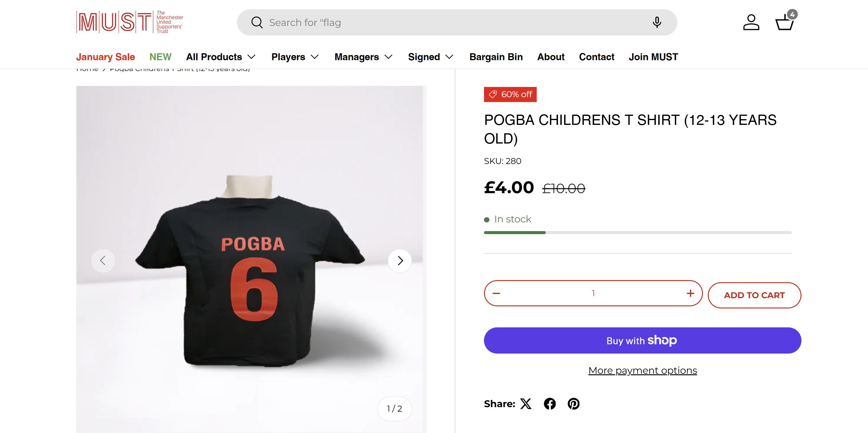Viewport: 868px width, 433px height.
Task: Increase quantity with plus button
Action: [x=690, y=293]
